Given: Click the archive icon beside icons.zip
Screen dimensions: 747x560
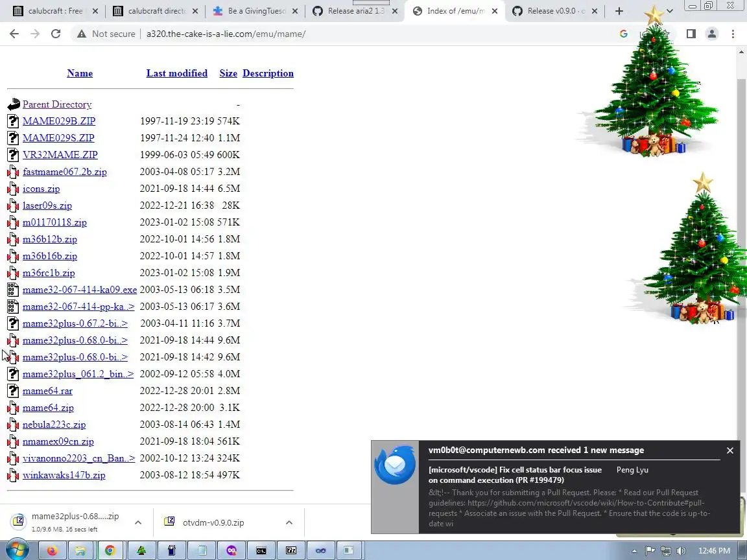Looking at the screenshot, I should point(14,189).
